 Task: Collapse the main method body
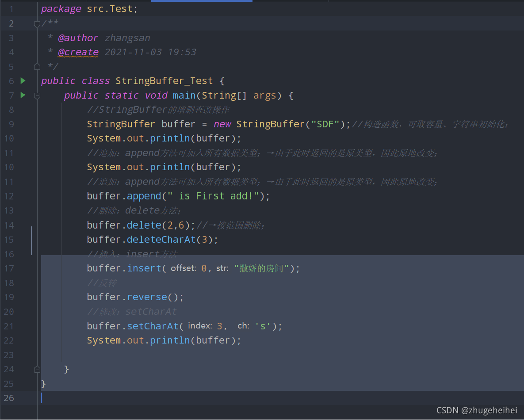pos(37,95)
